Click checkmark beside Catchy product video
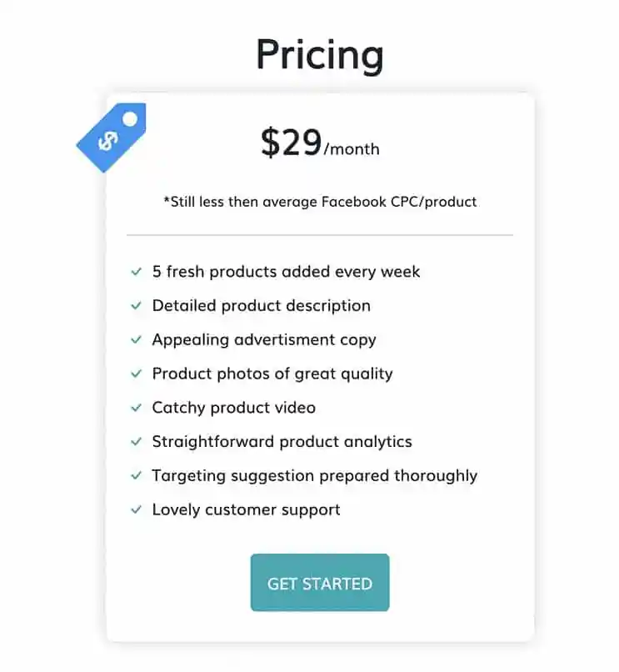Image resolution: width=619 pixels, height=672 pixels. click(x=137, y=408)
